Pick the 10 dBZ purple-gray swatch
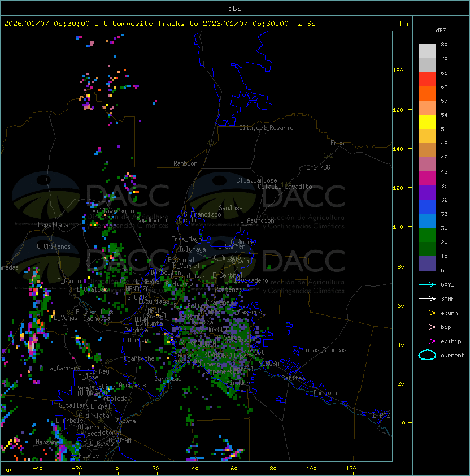Screen dimensions: 470x476 [x=427, y=263]
